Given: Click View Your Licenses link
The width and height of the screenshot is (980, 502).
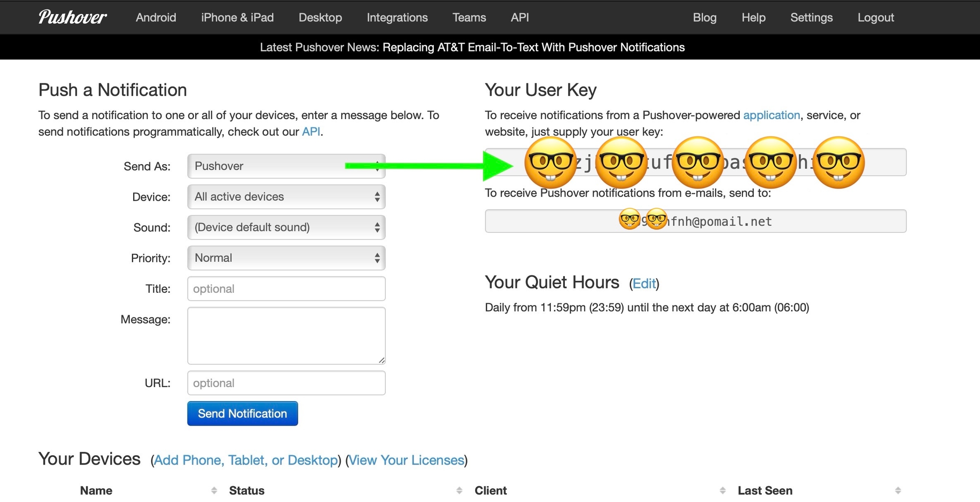Looking at the screenshot, I should coord(406,460).
